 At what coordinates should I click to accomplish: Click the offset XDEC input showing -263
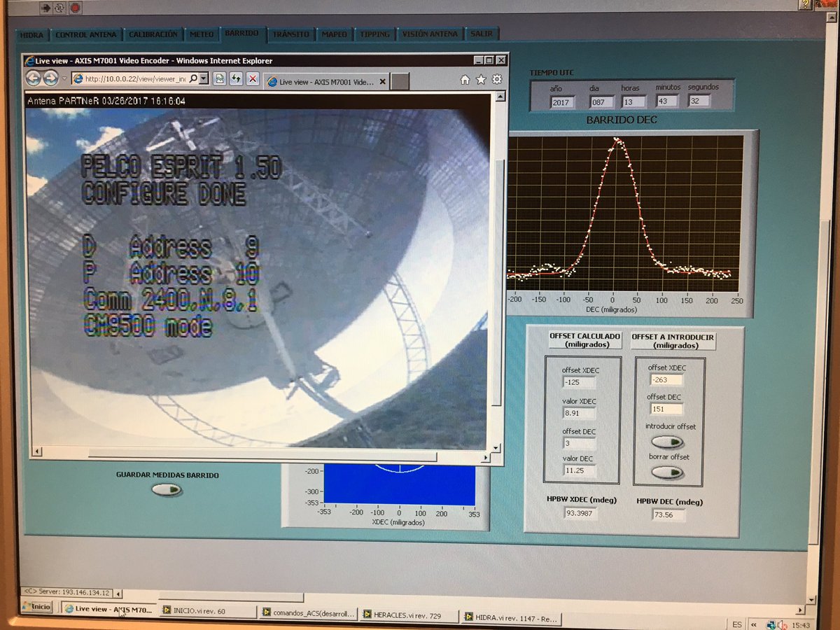pyautogui.click(x=666, y=380)
